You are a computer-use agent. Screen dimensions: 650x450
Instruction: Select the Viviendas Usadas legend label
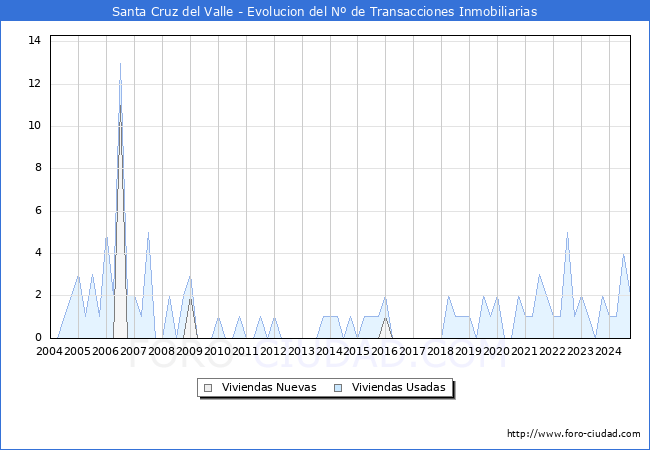coord(398,388)
